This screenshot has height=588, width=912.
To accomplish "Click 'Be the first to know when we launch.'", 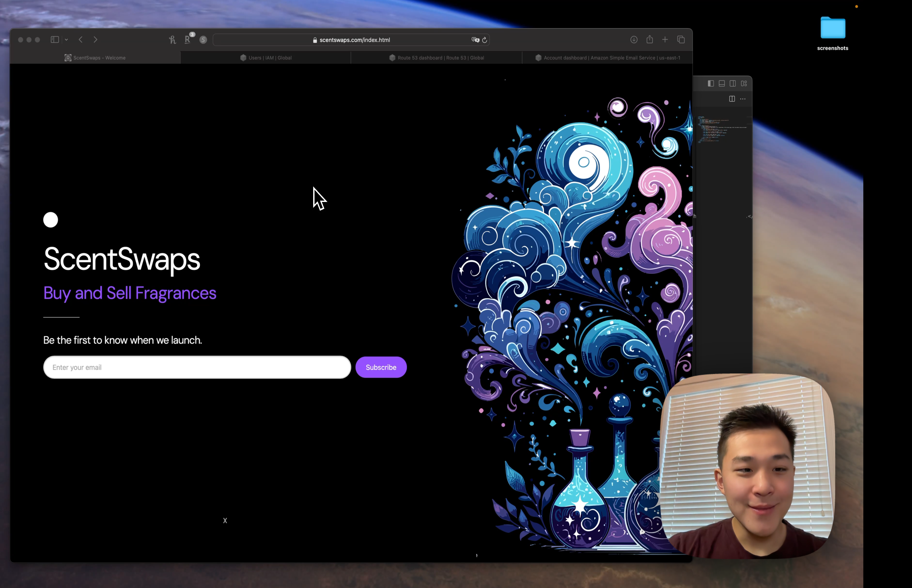I will click(123, 340).
